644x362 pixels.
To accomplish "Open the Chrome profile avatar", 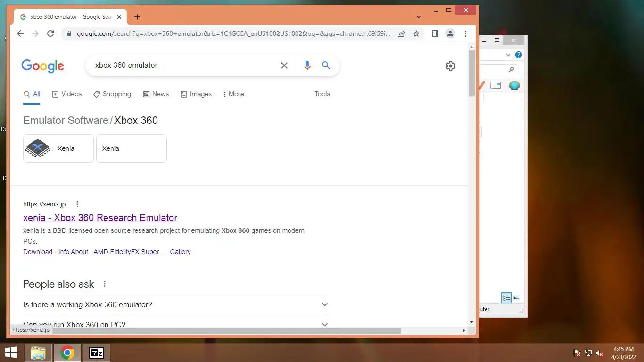I will (x=450, y=33).
